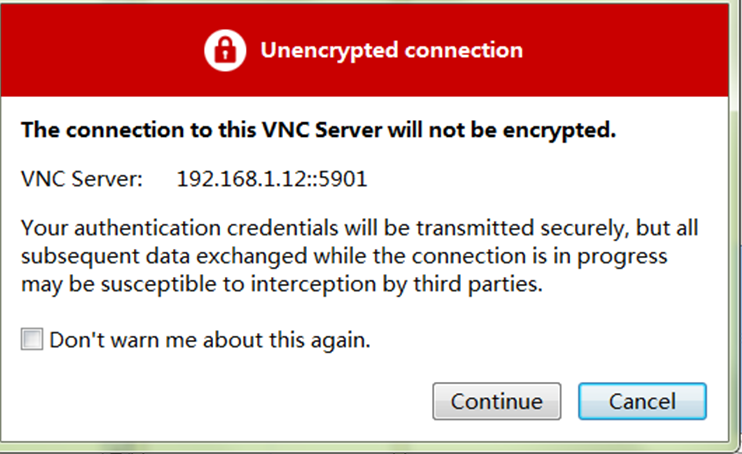Screen dimensions: 742x454
Task: Enable the "Don't warn me" checkbox
Action: tap(33, 340)
